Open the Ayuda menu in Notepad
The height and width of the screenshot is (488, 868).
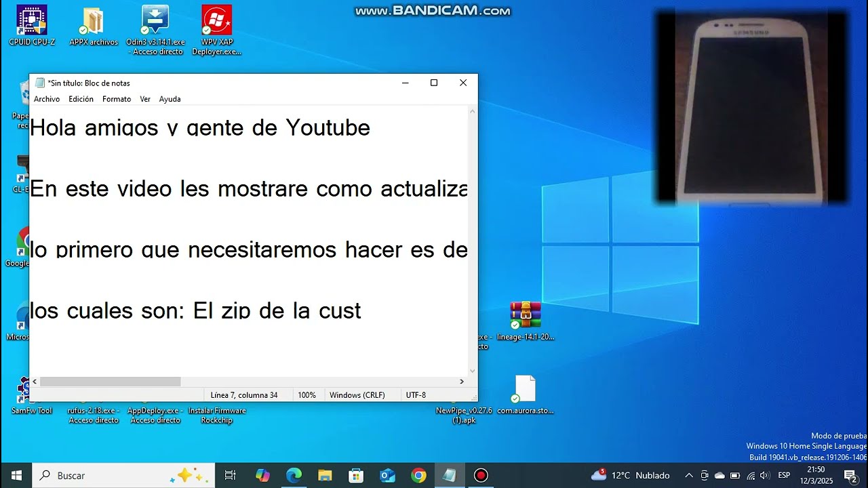(x=170, y=99)
